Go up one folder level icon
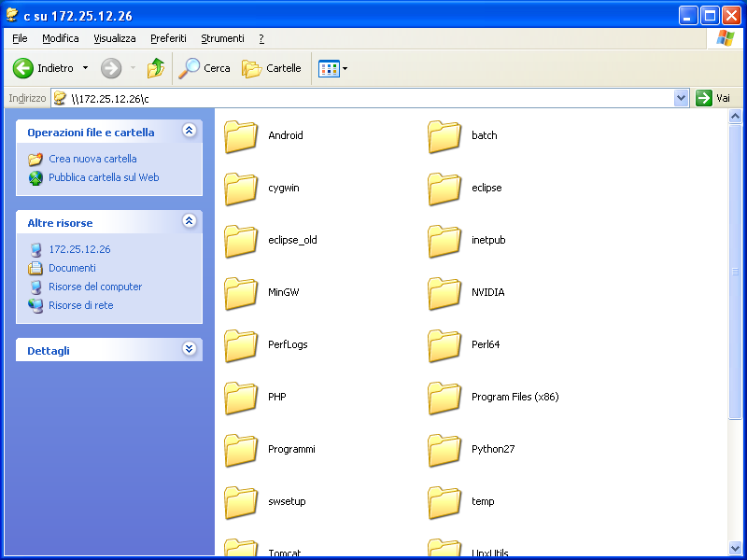Screen dimensions: 747x560 tap(155, 68)
